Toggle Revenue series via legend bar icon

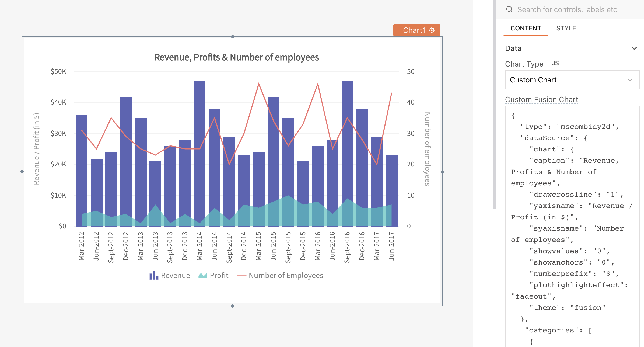point(154,275)
